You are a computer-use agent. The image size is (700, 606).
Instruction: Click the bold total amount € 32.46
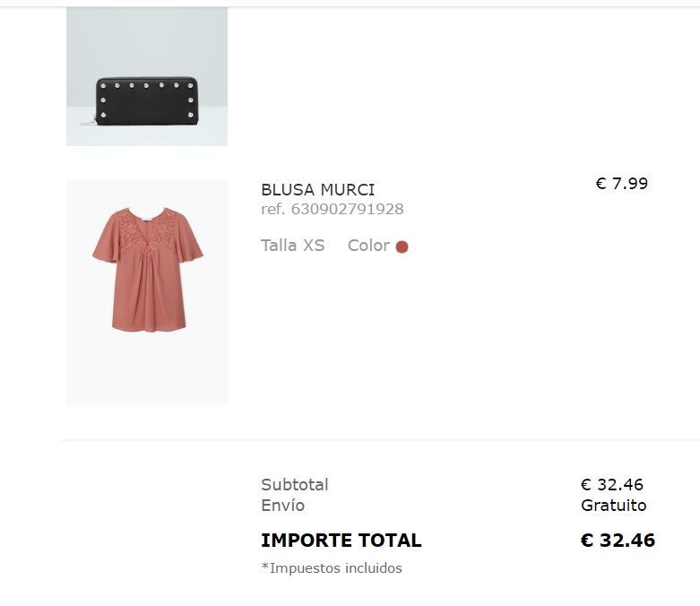pyautogui.click(x=618, y=541)
